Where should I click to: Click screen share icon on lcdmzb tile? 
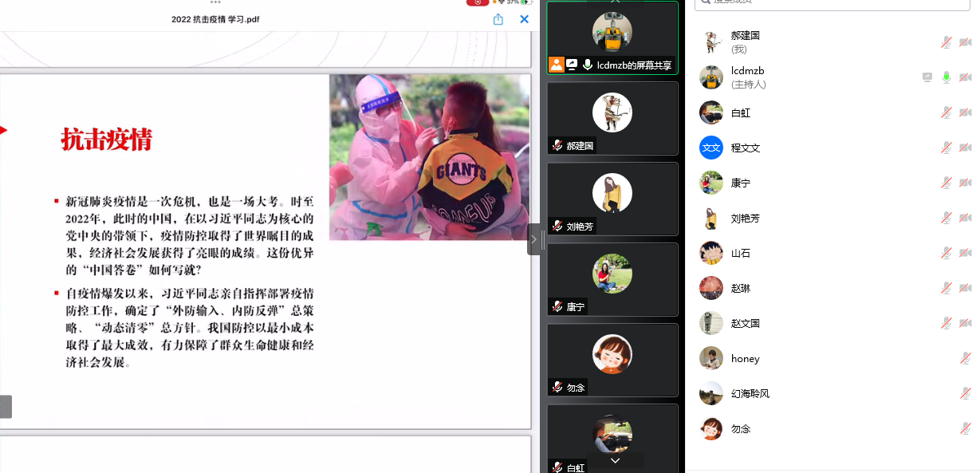pyautogui.click(x=572, y=65)
